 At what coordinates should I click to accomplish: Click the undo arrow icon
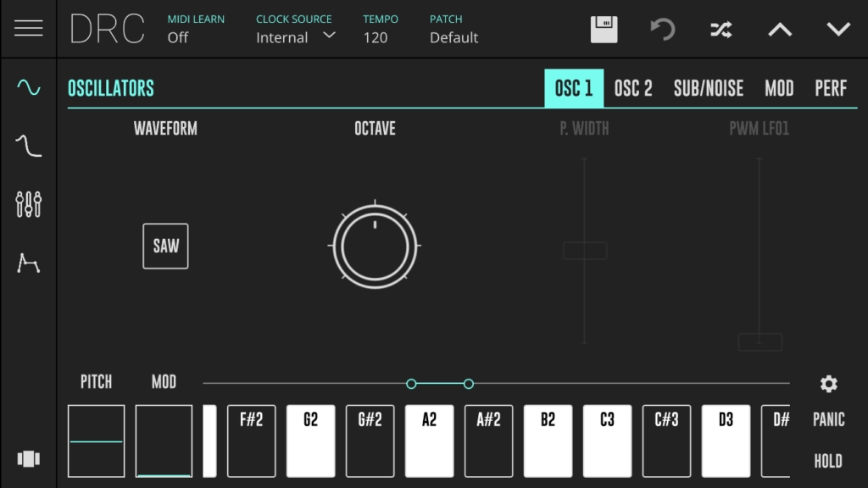662,29
